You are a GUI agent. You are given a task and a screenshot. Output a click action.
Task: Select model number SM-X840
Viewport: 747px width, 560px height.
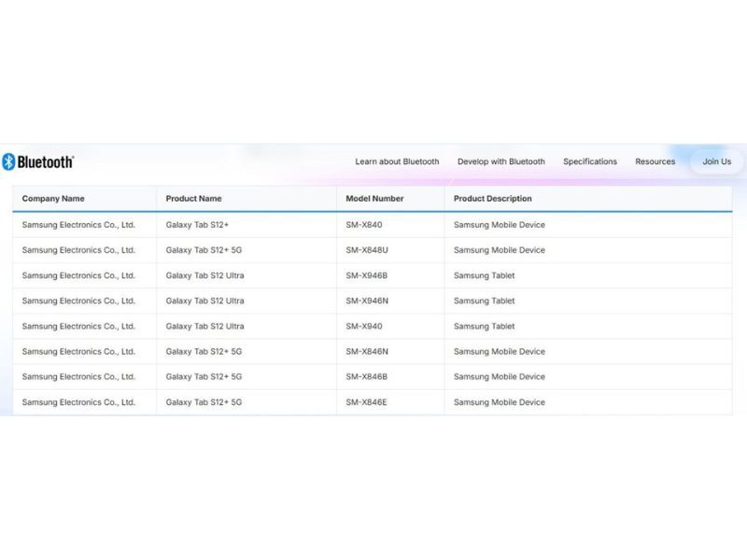click(364, 225)
